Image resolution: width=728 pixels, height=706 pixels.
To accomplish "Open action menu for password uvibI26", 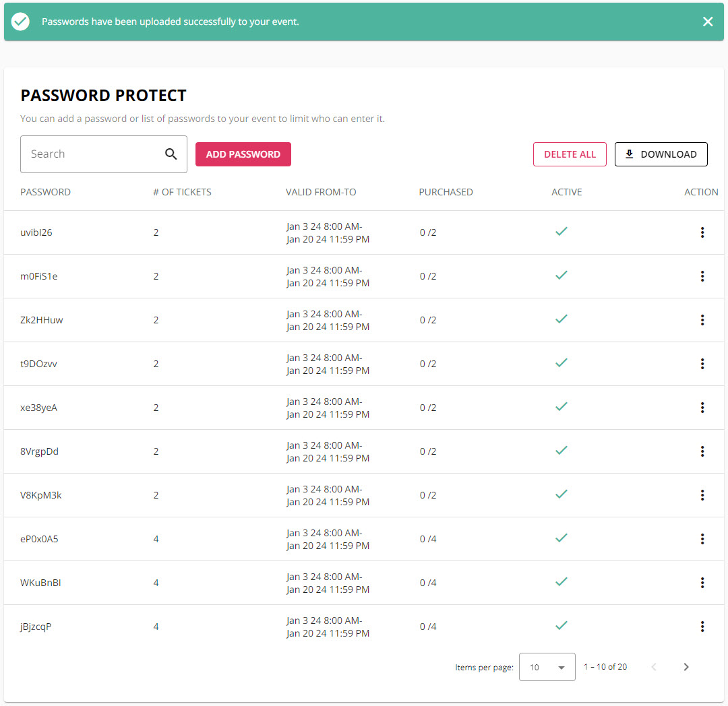I will click(x=702, y=232).
